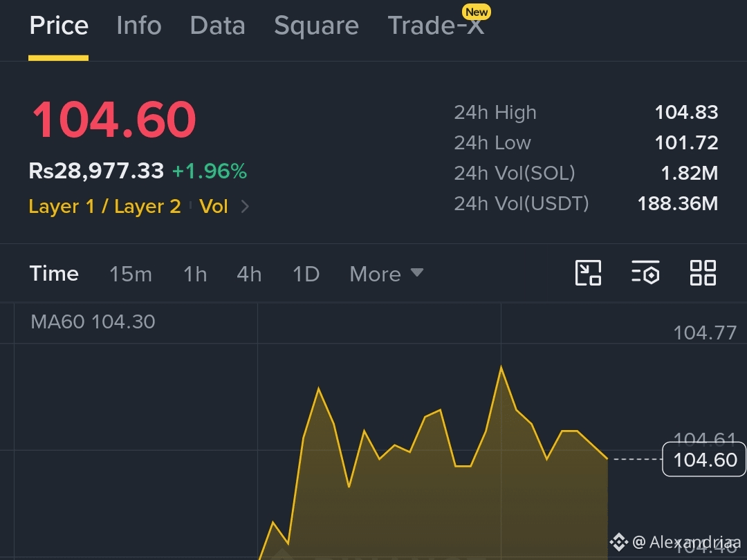This screenshot has width=747, height=560.
Task: Click the 104.60 current price label on chart
Action: pyautogui.click(x=705, y=459)
